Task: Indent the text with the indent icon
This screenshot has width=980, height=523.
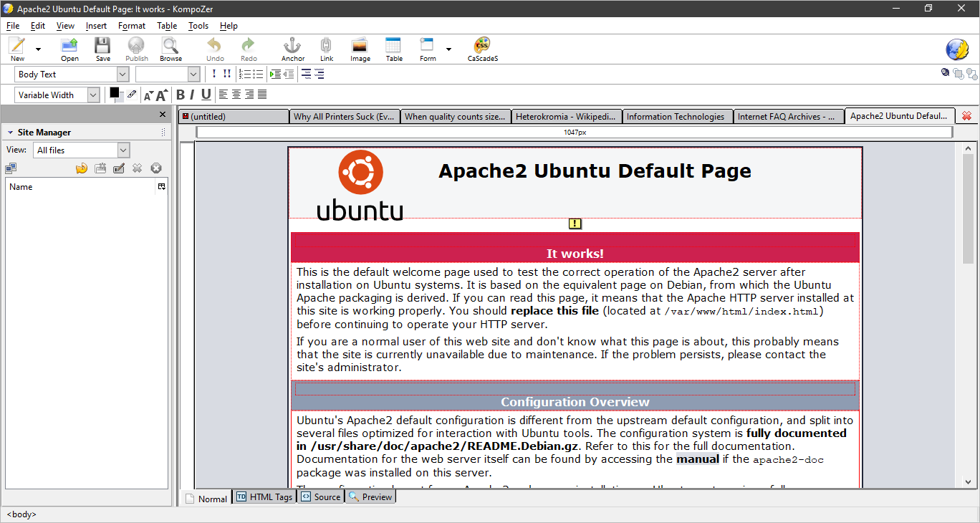Action: point(275,74)
